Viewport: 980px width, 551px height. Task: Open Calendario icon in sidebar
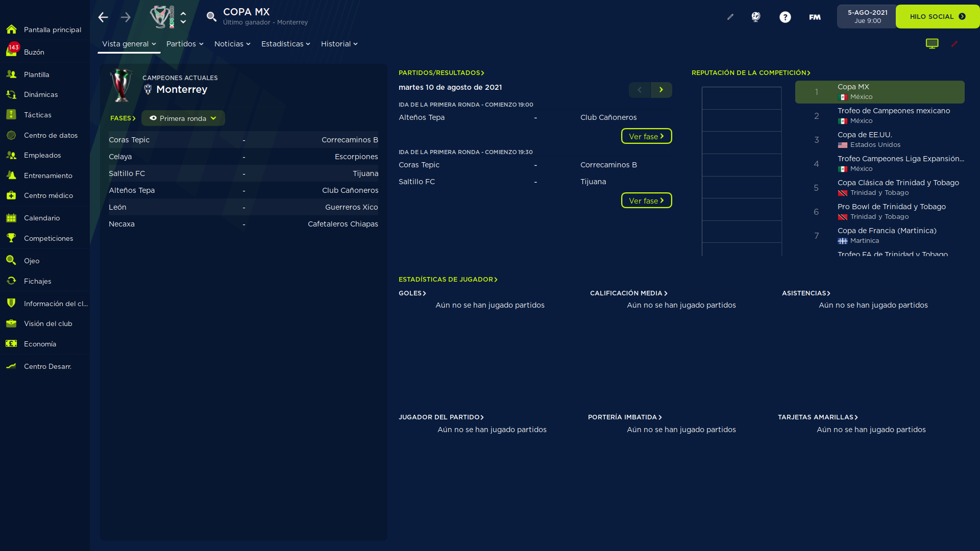pyautogui.click(x=11, y=218)
